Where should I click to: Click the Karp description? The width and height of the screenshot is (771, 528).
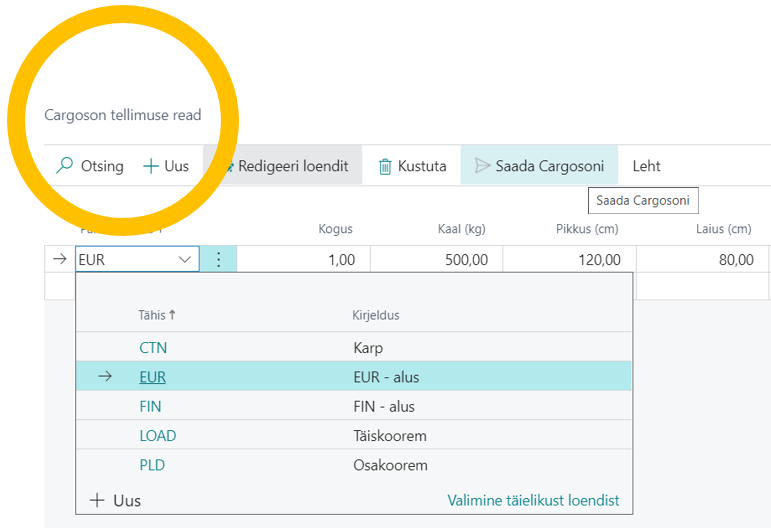point(368,348)
